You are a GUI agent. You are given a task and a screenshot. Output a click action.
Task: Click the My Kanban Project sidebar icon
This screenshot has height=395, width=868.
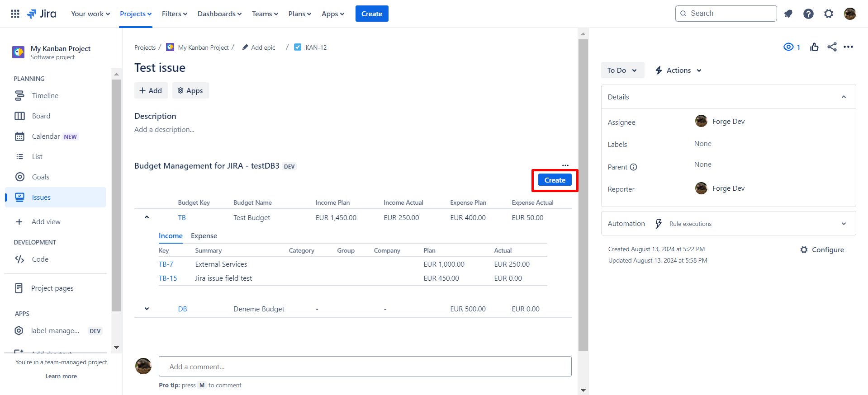click(19, 52)
